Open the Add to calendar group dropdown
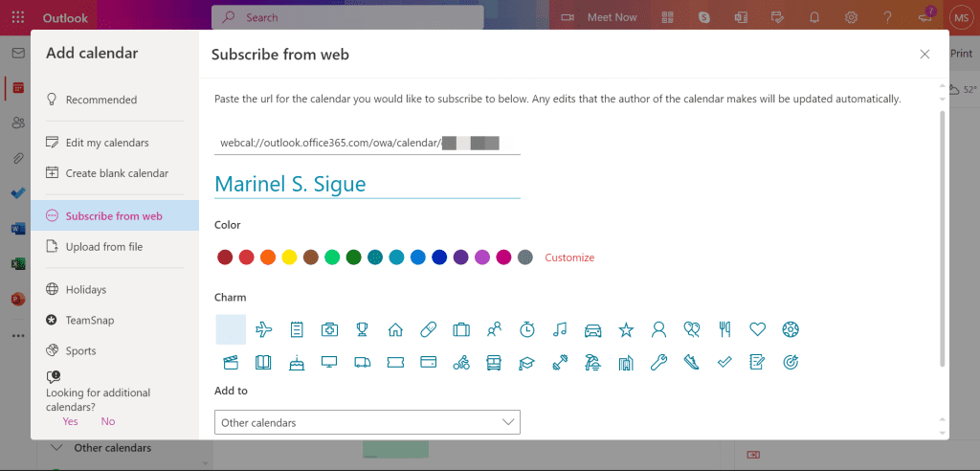 point(367,422)
